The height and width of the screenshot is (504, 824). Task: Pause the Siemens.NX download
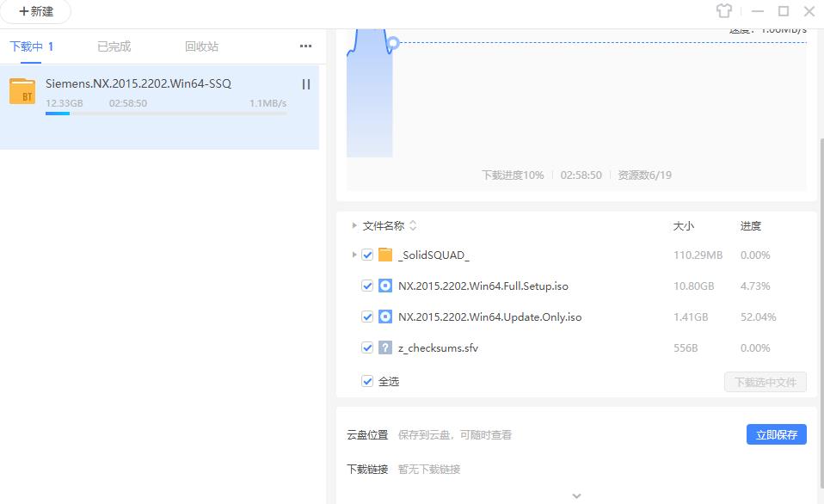[306, 84]
